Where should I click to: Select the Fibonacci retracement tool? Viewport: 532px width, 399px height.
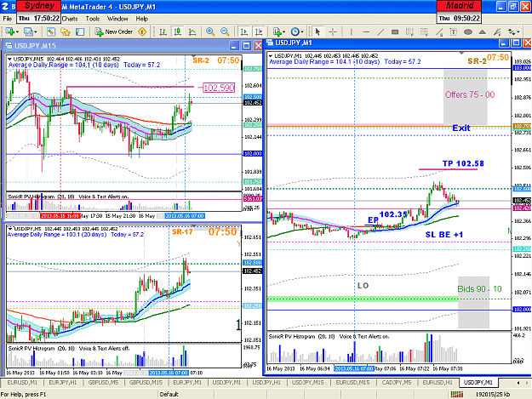click(x=424, y=31)
